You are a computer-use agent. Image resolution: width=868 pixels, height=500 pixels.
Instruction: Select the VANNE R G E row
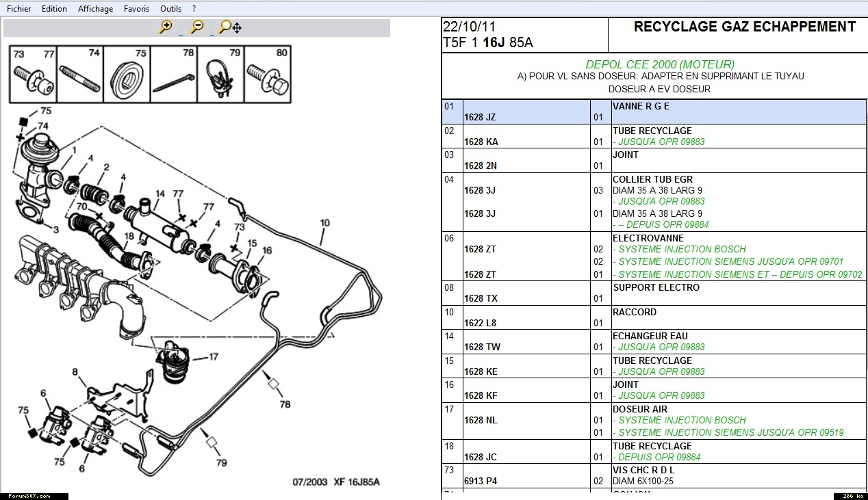pyautogui.click(x=641, y=106)
